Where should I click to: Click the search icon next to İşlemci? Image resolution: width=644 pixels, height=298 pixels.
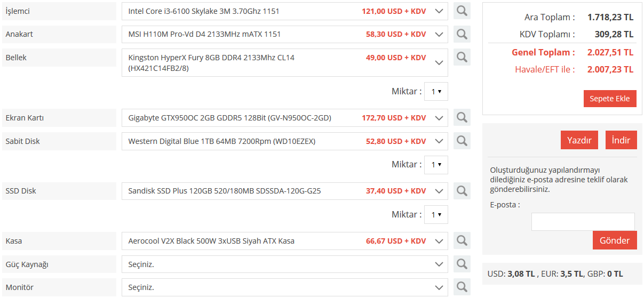462,11
